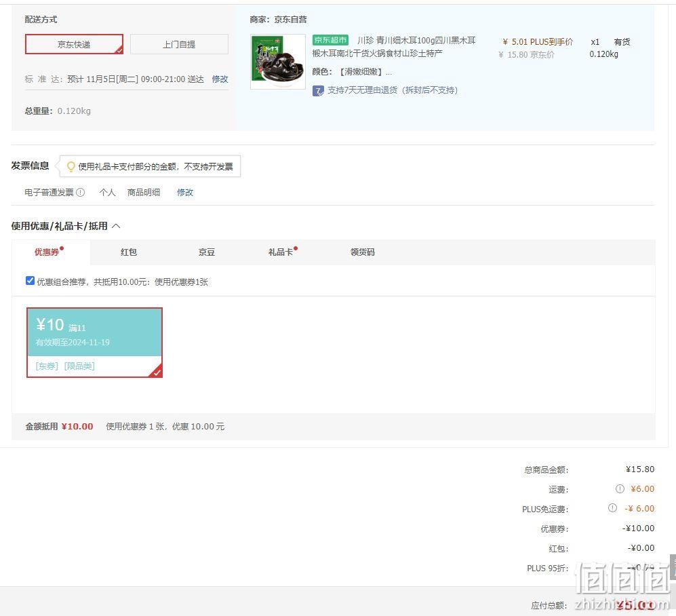
Task: Switch to the 礼品卡 tab
Action: [x=281, y=252]
